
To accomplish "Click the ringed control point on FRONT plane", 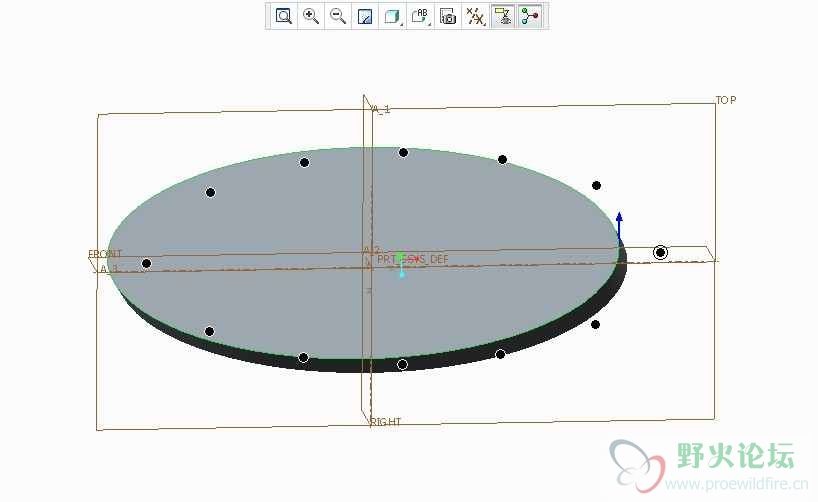I will pyautogui.click(x=660, y=253).
